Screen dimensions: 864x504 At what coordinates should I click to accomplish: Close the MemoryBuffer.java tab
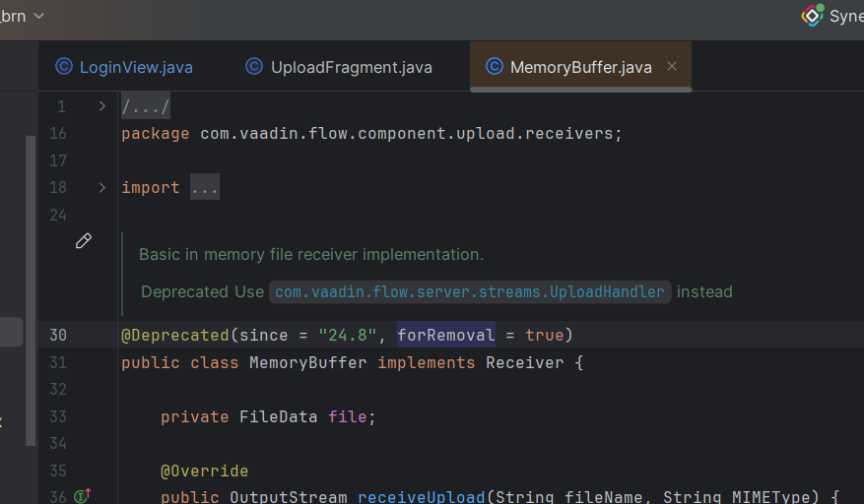pyautogui.click(x=672, y=67)
